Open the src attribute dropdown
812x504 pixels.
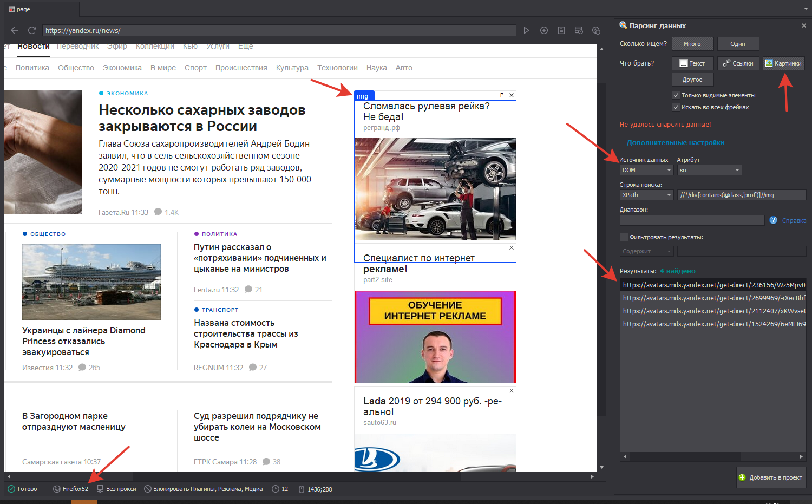709,170
